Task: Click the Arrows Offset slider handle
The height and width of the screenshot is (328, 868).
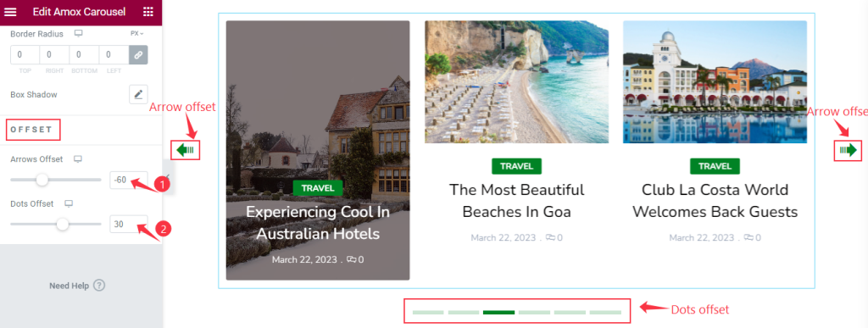Action: click(42, 180)
